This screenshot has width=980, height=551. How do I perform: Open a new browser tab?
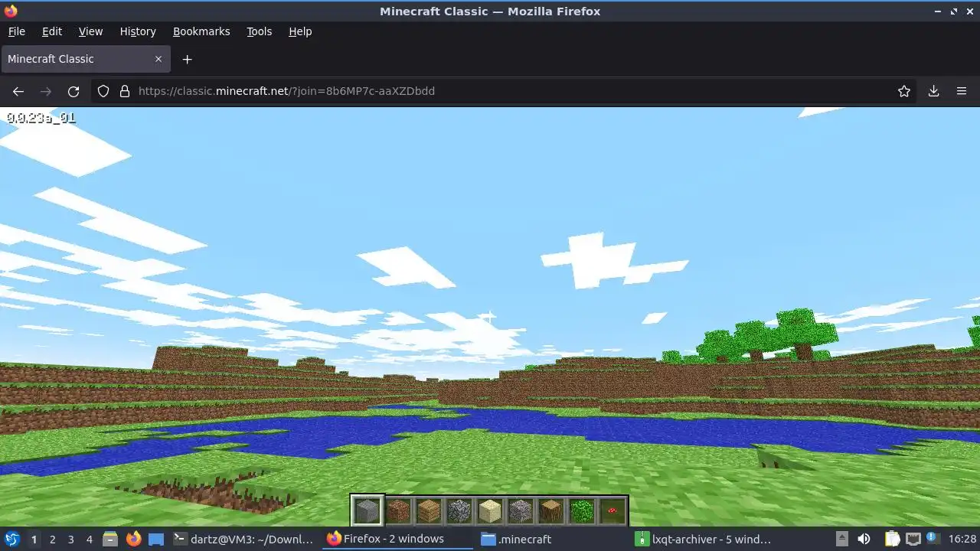[187, 59]
